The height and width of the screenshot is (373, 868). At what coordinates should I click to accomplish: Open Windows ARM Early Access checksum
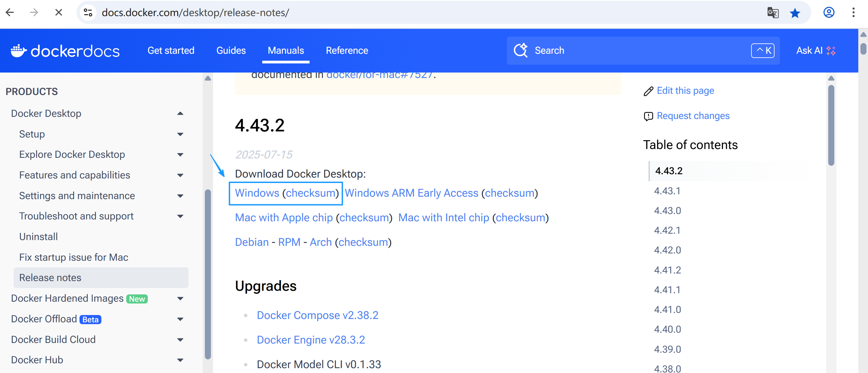click(510, 193)
